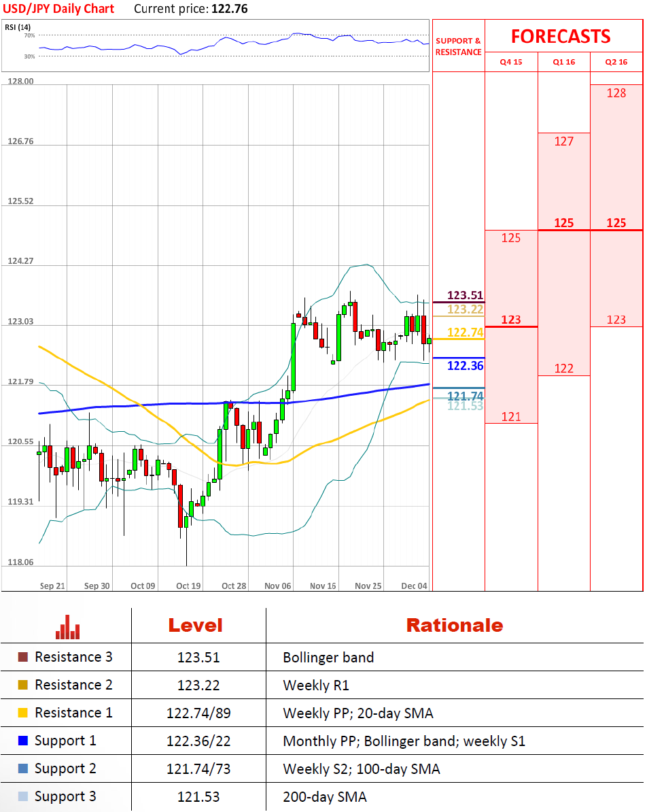647x812 pixels.
Task: Select the Q4 15 forecast column header
Action: (511, 62)
